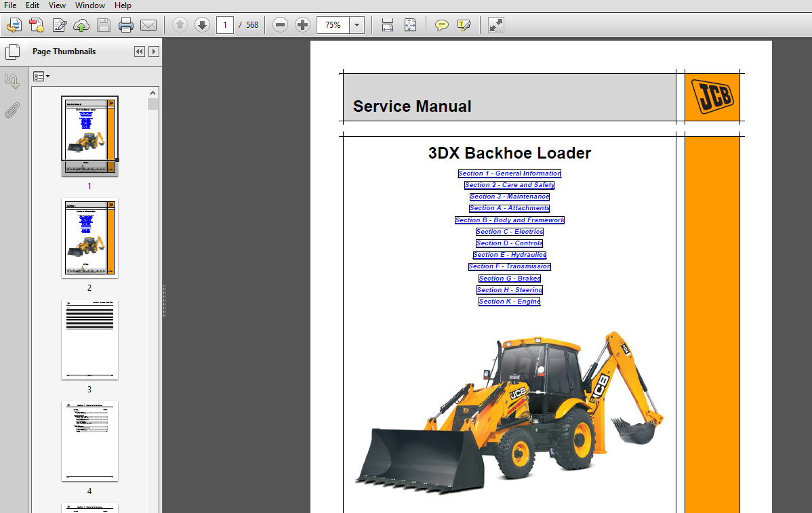Image resolution: width=812 pixels, height=513 pixels.
Task: Open Section B - Body and Framework link
Action: click(x=510, y=220)
